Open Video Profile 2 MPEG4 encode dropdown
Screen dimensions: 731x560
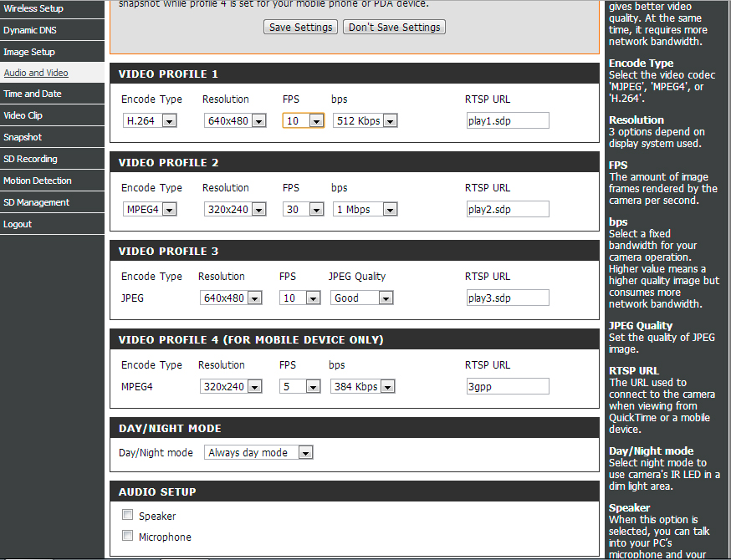[150, 209]
